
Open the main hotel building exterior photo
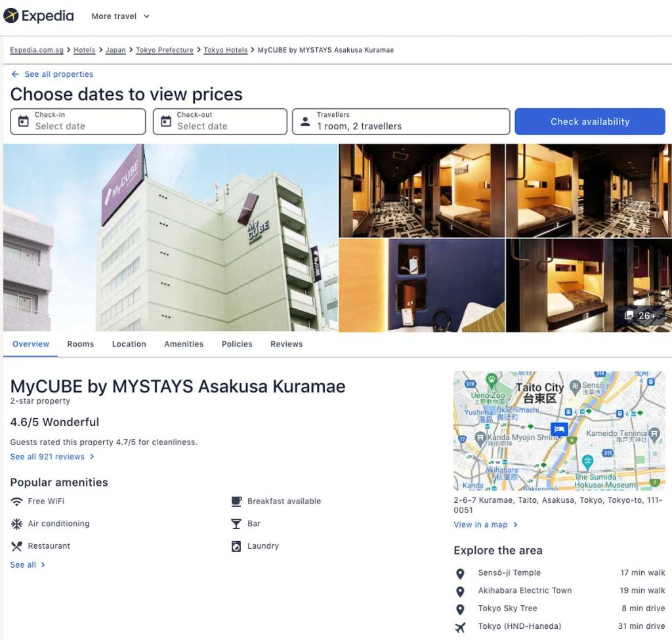[171, 238]
